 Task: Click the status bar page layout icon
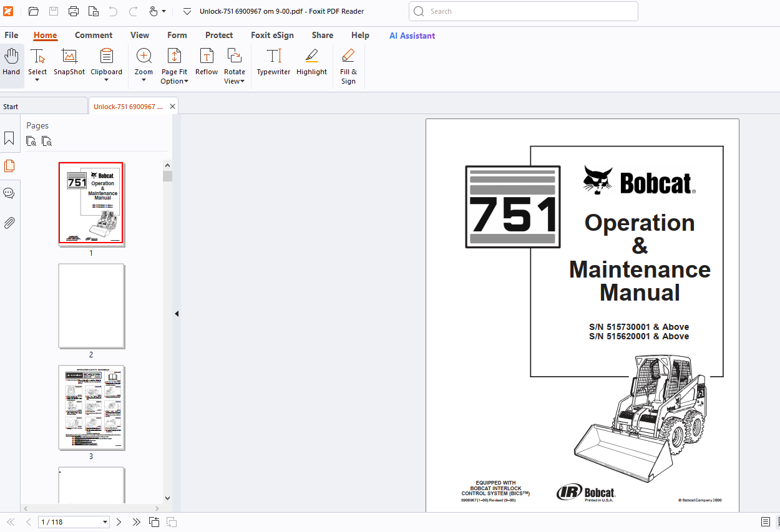766,522
